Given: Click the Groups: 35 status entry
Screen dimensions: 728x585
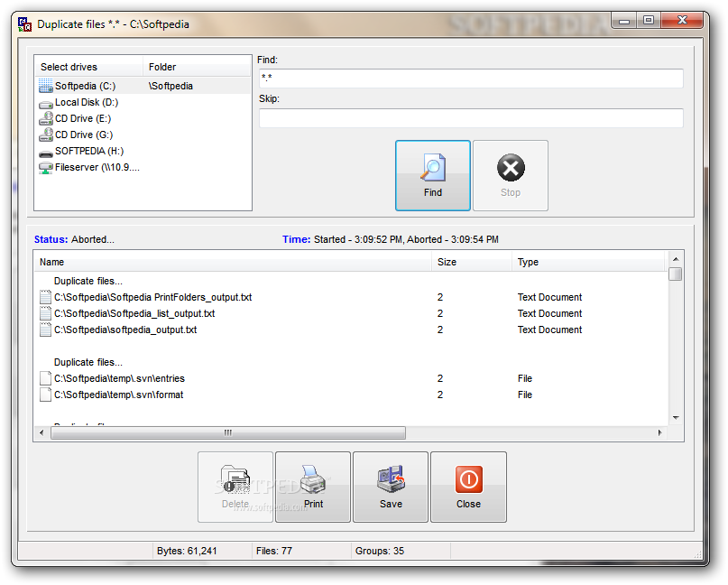Looking at the screenshot, I should pyautogui.click(x=379, y=551).
